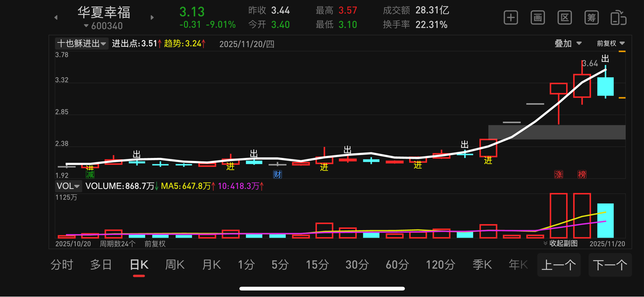This screenshot has width=644, height=297.
Task: Switch to 120分 chart tab
Action: 440,265
